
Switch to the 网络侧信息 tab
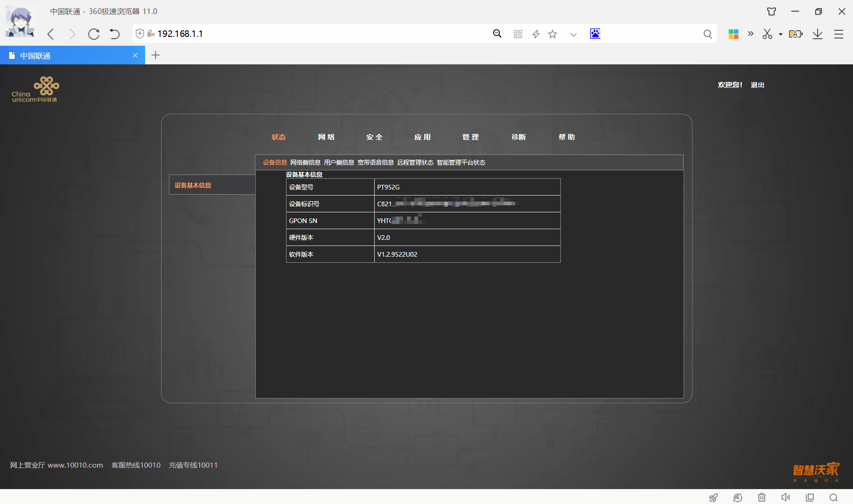(x=305, y=162)
